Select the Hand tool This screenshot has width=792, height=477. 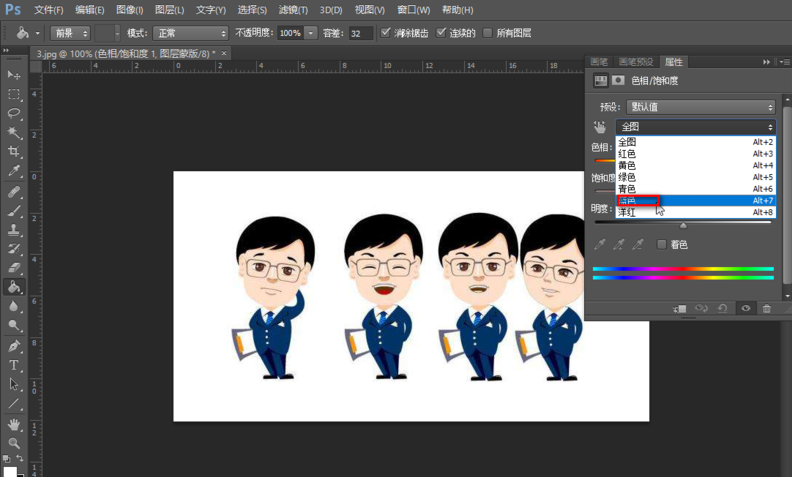(14, 424)
